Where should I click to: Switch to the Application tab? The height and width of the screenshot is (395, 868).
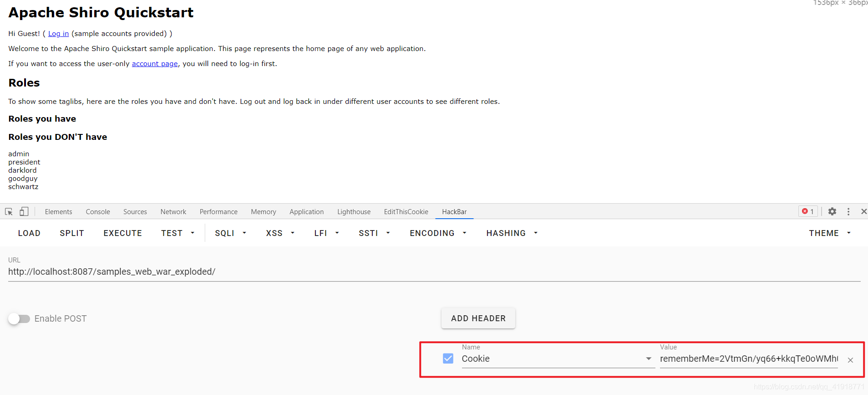307,212
